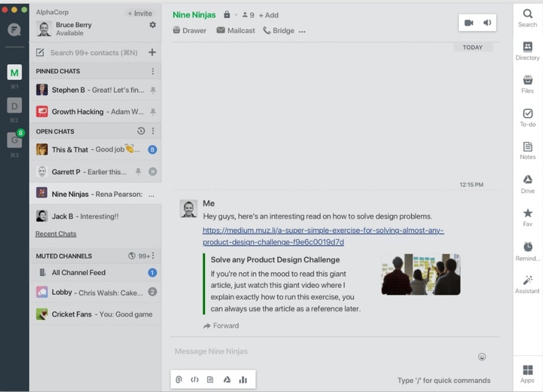Open the settings gear next to Bruce Berry

153,25
